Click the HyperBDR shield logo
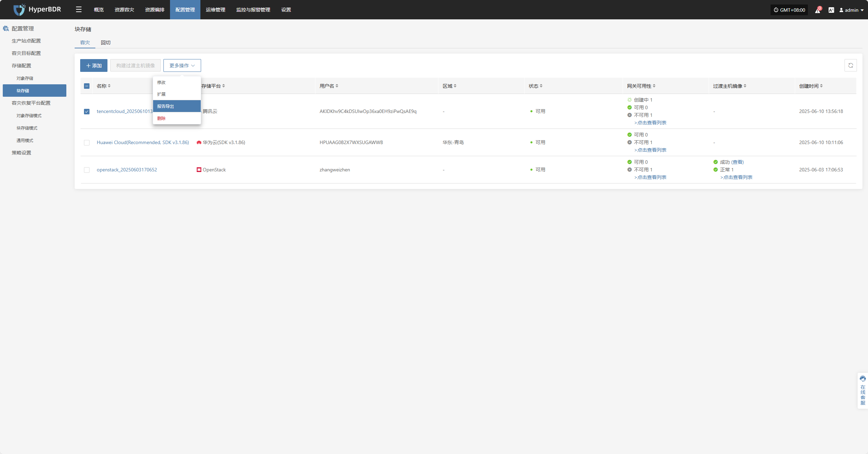The width and height of the screenshot is (868, 454). point(19,10)
